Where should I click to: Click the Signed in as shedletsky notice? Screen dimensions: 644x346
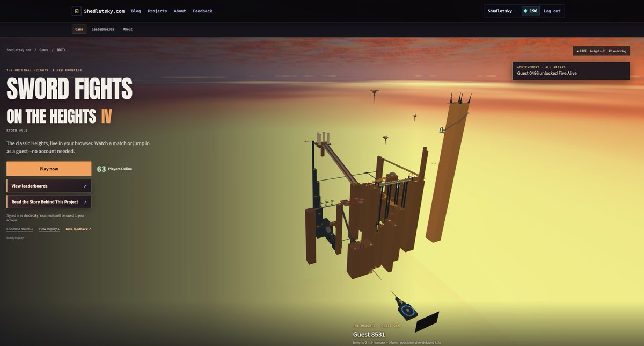coord(45,218)
